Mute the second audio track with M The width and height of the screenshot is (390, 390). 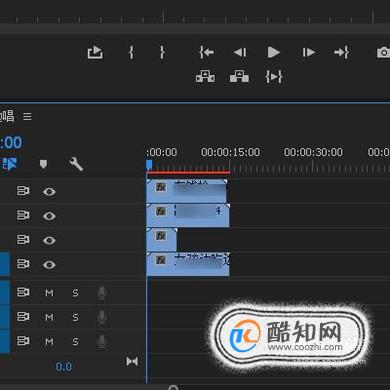[49, 317]
